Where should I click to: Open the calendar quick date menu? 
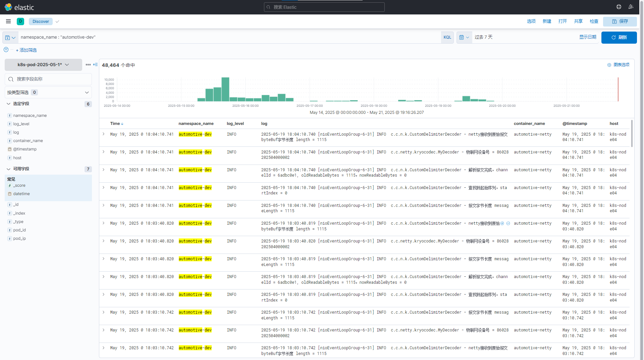tap(464, 38)
